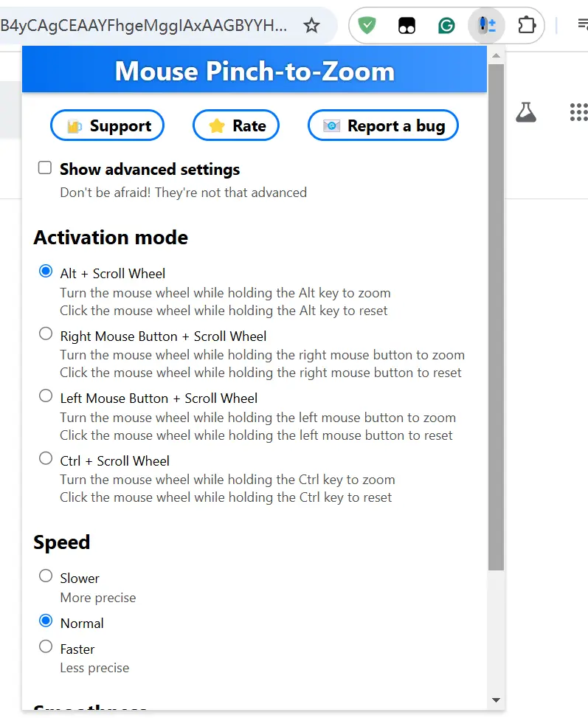Open the Grammarly extension icon
This screenshot has height=718, width=588.
[x=446, y=26]
